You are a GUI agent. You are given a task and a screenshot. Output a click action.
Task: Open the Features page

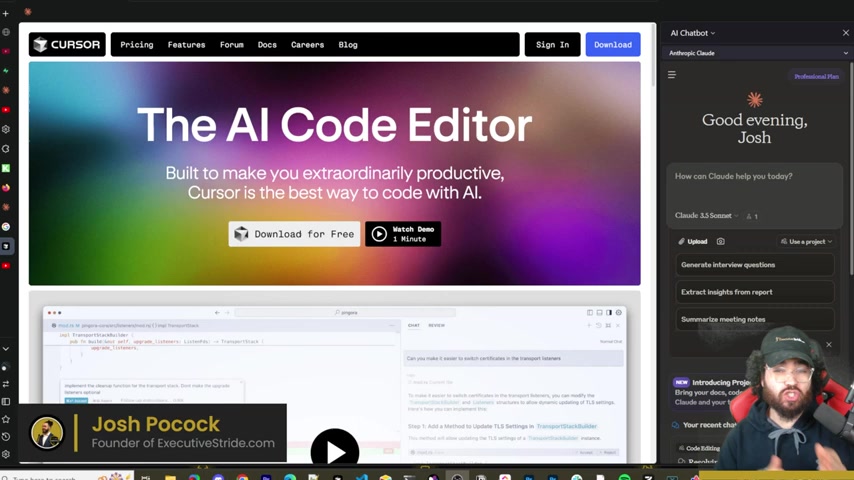(x=186, y=45)
